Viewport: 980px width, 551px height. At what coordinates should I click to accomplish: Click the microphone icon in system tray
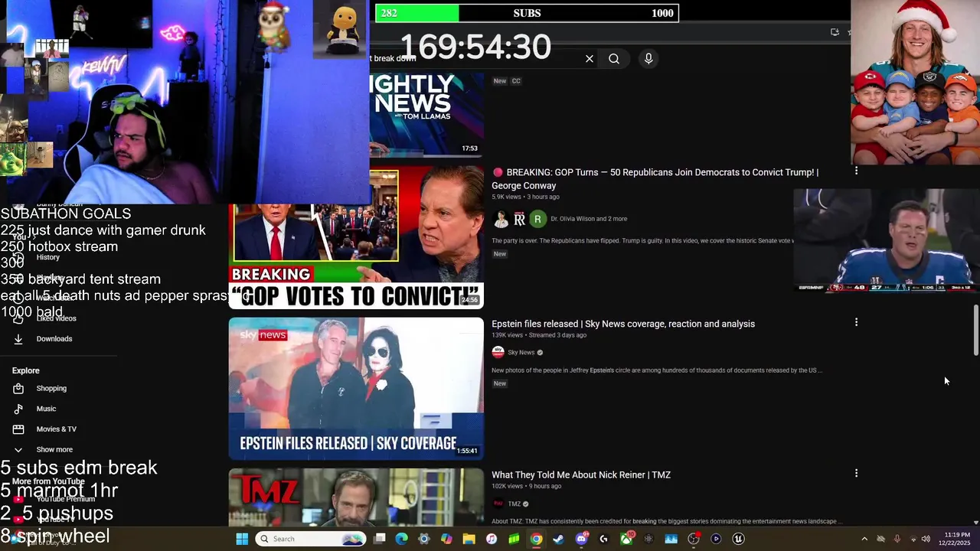[897, 539]
